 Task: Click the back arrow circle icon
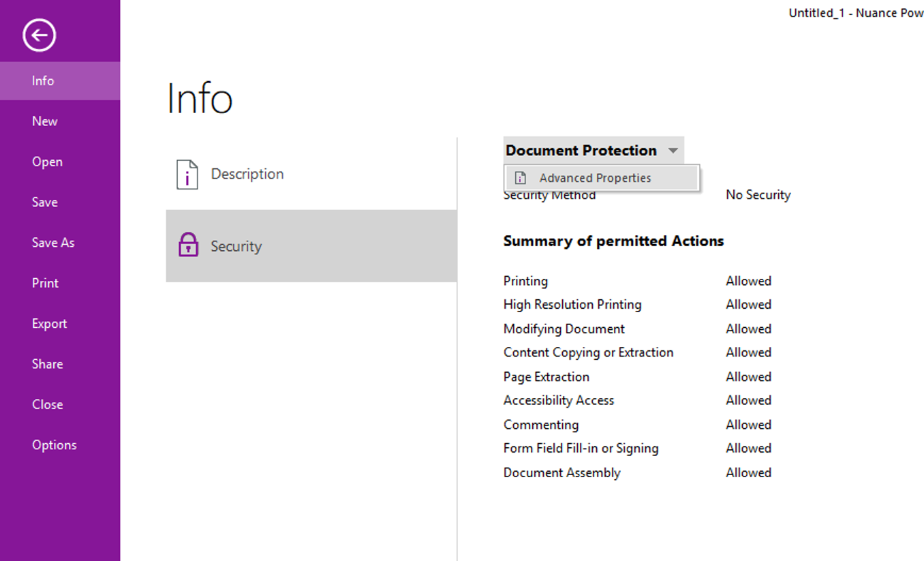pos(39,35)
